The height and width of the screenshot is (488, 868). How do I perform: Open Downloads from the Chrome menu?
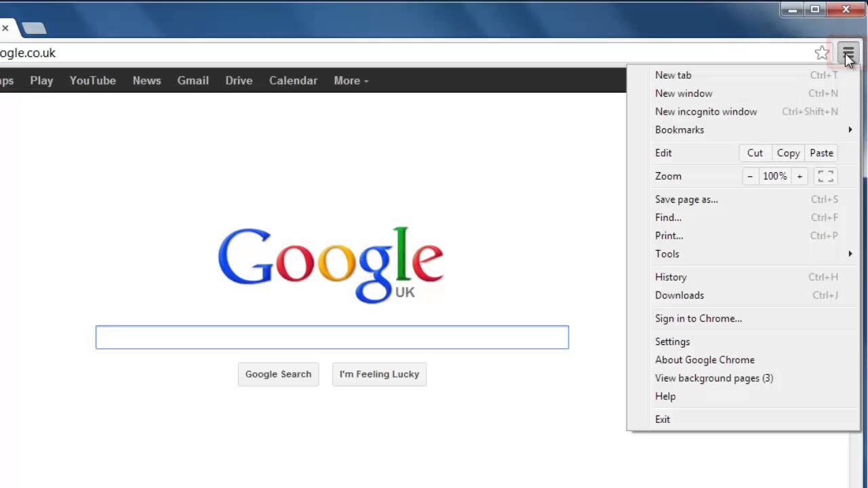[679, 295]
